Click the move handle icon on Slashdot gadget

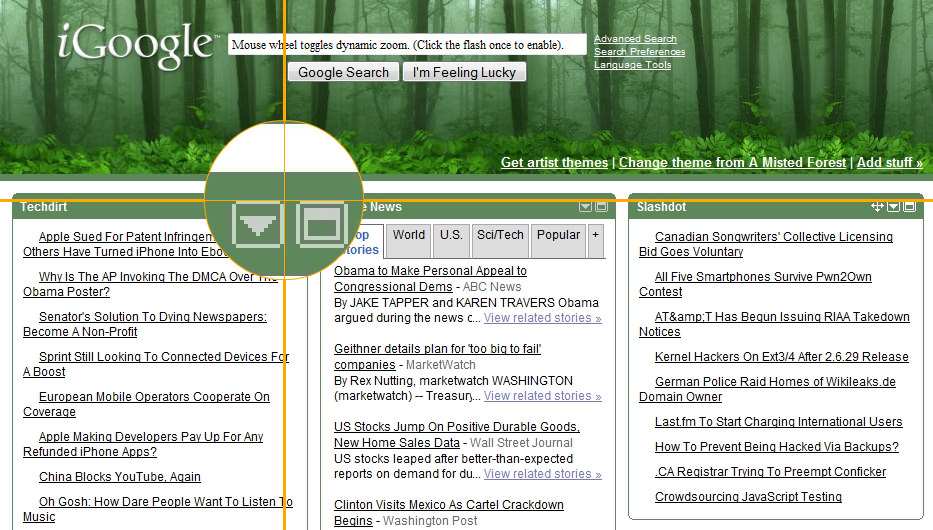(878, 207)
